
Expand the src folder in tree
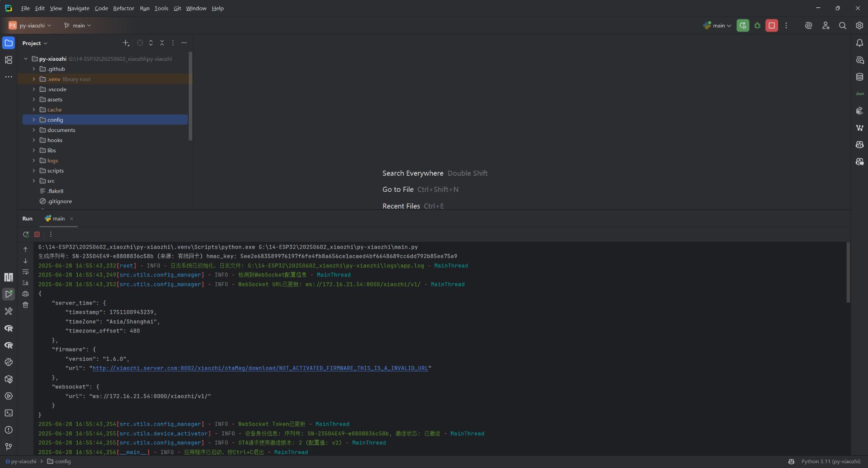click(34, 181)
